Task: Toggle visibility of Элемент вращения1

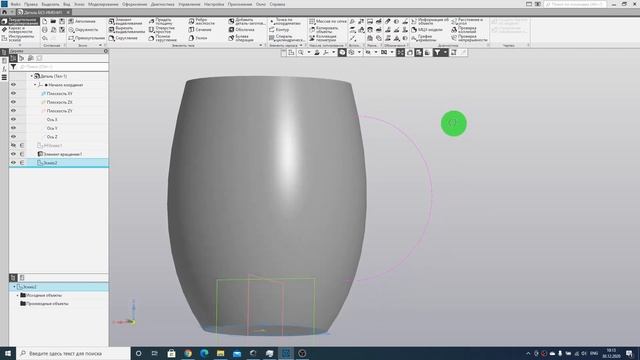Action: point(13,154)
